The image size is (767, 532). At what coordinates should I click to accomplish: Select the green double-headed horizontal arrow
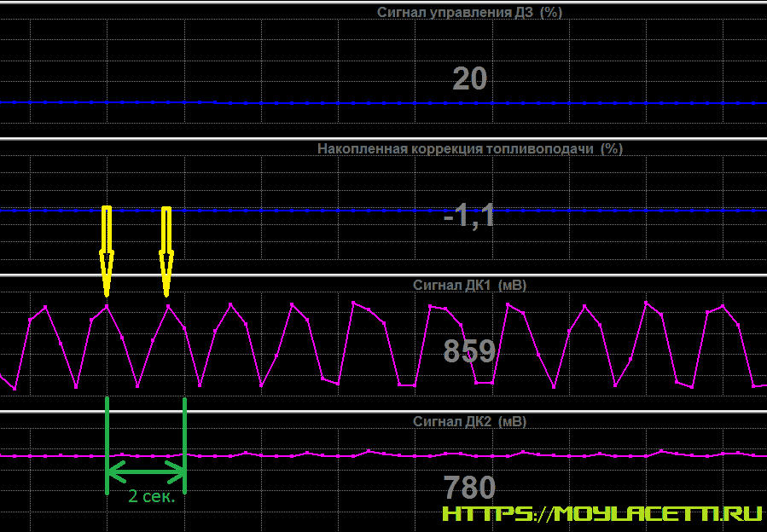coord(146,468)
